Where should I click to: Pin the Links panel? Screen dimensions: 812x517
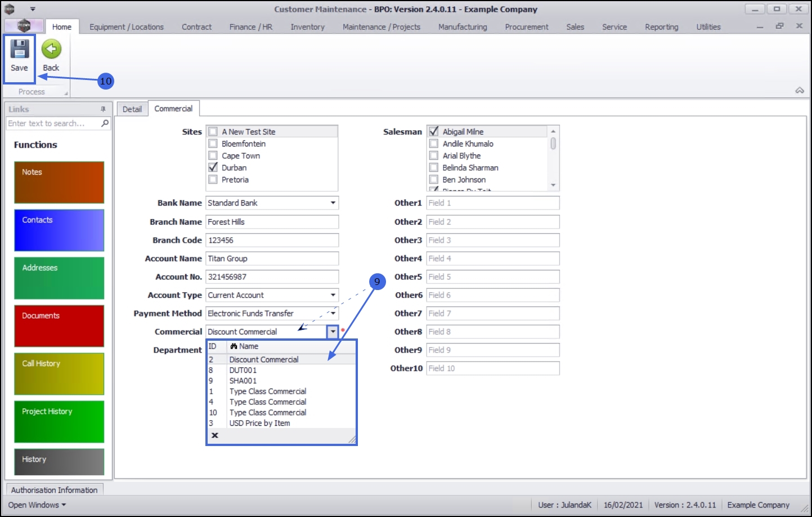coord(103,109)
